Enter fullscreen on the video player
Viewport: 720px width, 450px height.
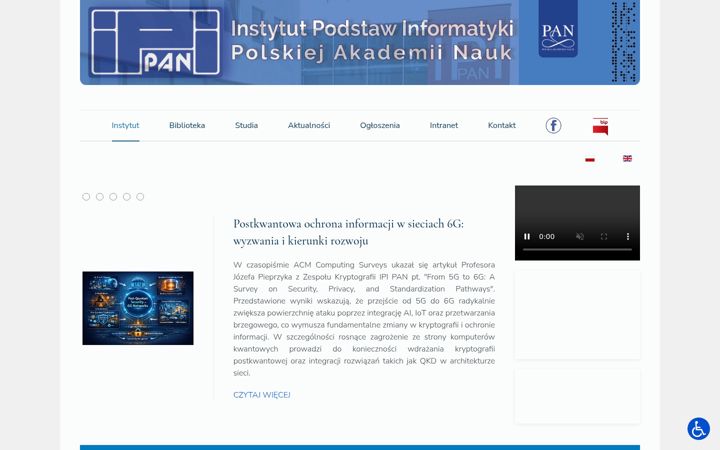[604, 236]
